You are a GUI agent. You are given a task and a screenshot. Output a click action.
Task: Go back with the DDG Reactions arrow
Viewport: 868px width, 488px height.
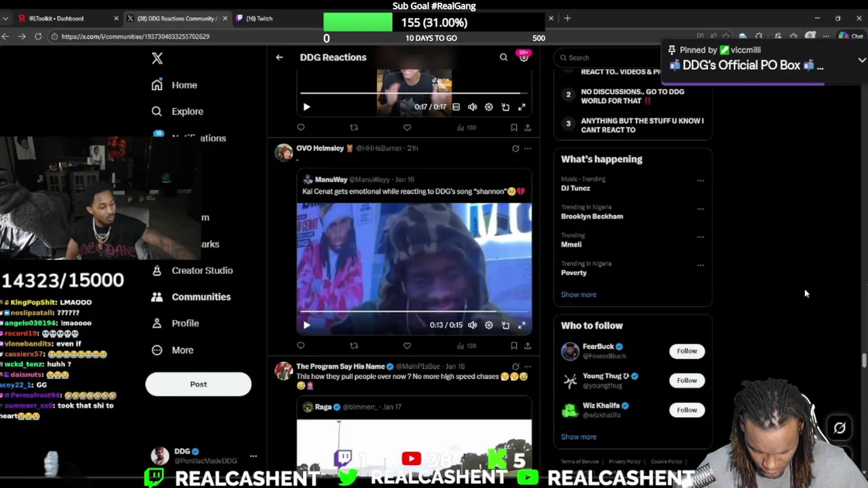click(279, 58)
